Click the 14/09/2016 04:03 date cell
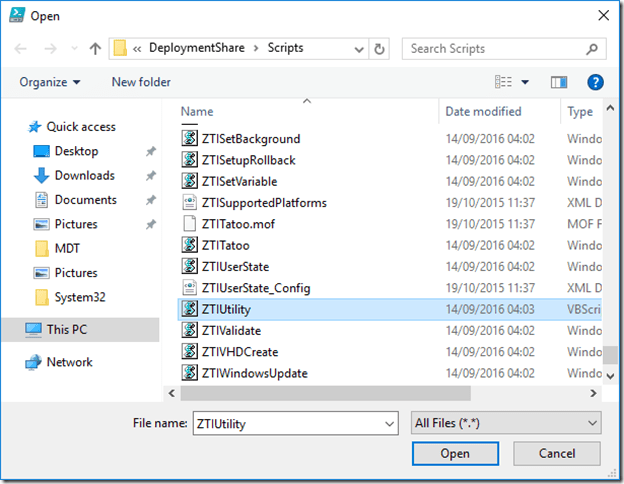The width and height of the screenshot is (624, 484). (x=490, y=309)
